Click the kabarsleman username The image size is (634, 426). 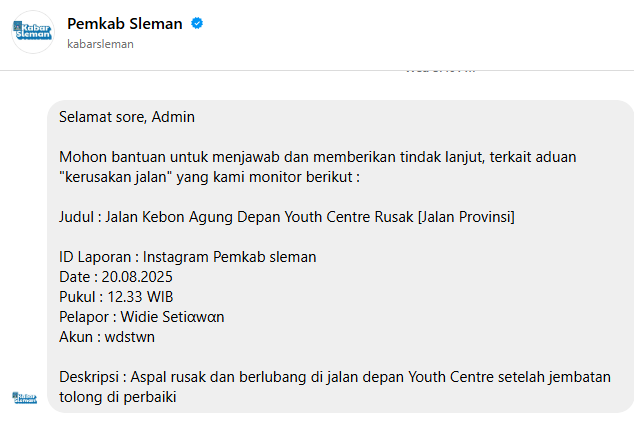(x=100, y=44)
